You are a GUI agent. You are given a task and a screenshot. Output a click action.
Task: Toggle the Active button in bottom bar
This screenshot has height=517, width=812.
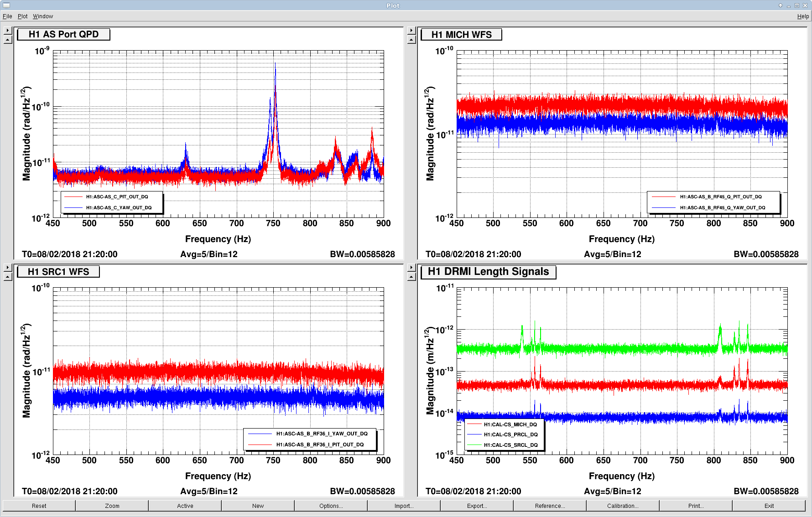pos(185,506)
